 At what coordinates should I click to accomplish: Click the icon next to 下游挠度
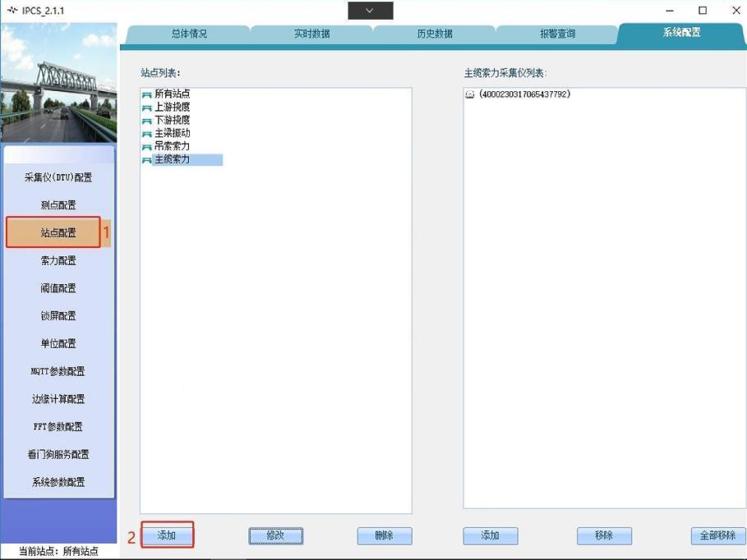click(147, 121)
